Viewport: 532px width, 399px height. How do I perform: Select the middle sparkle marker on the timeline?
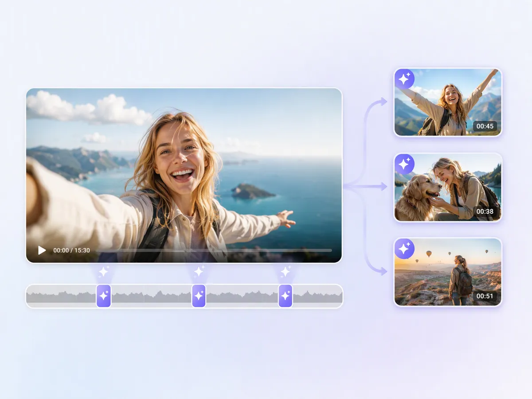pos(199,296)
